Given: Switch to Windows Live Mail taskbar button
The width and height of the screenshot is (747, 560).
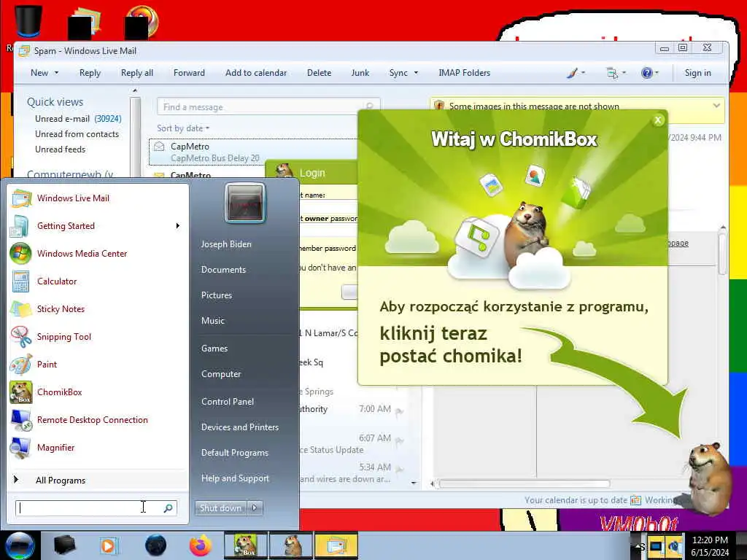Looking at the screenshot, I should (336, 545).
